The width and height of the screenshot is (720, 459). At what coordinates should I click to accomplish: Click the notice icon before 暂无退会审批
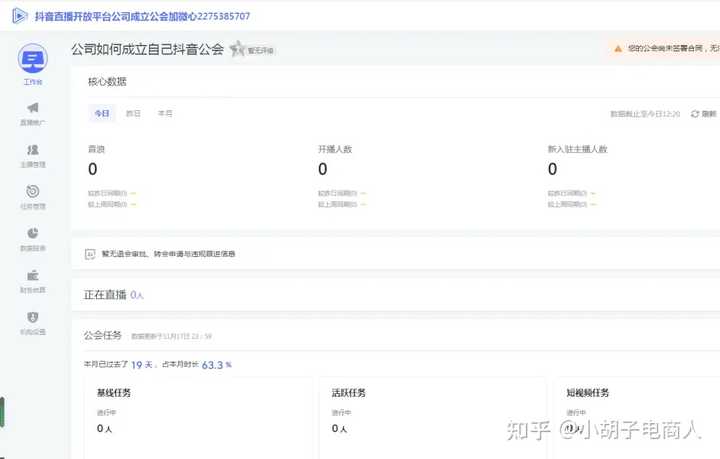click(90, 254)
